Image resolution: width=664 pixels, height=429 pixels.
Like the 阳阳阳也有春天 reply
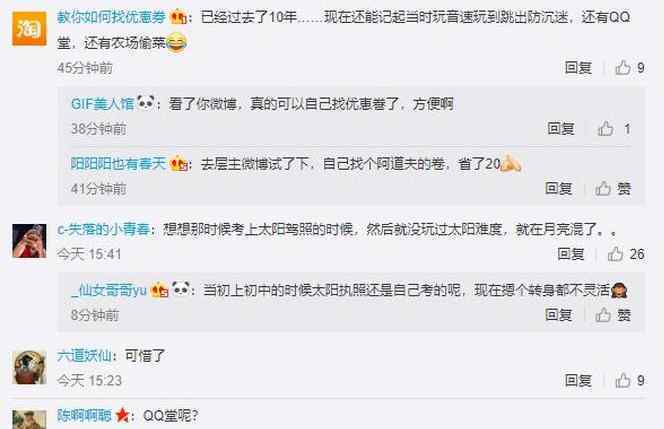603,188
